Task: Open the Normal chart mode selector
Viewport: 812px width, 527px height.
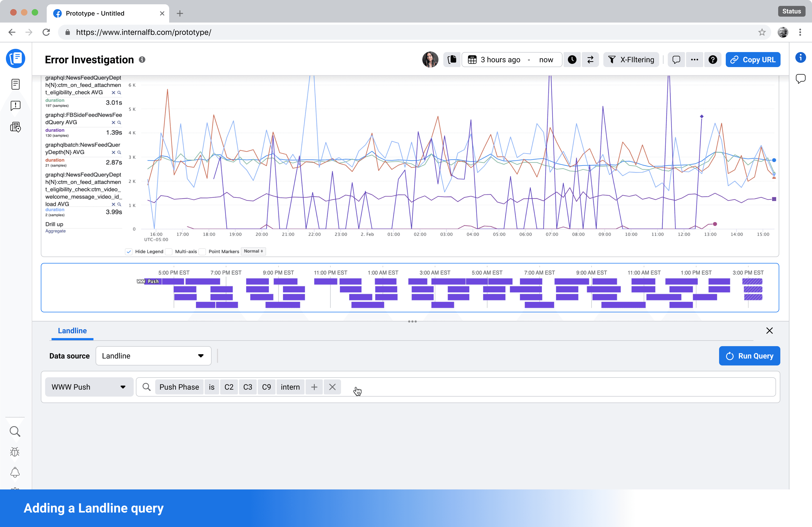Action: click(253, 251)
